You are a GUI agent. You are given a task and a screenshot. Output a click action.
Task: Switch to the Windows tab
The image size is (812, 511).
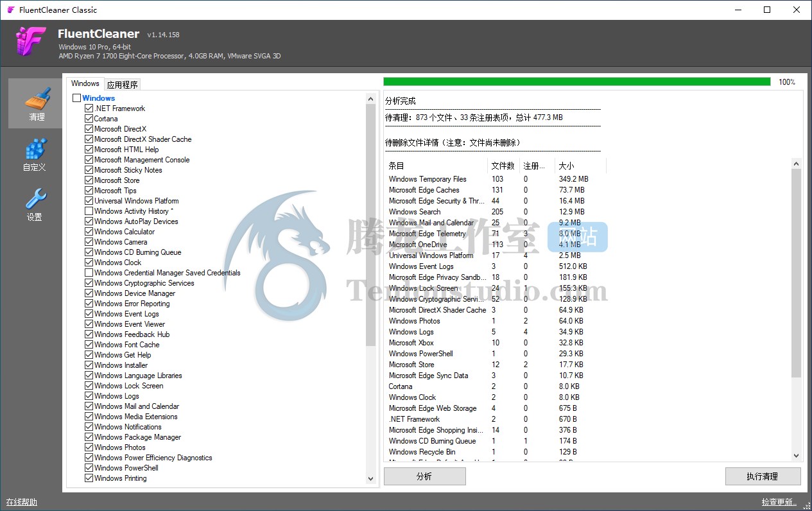click(x=85, y=83)
